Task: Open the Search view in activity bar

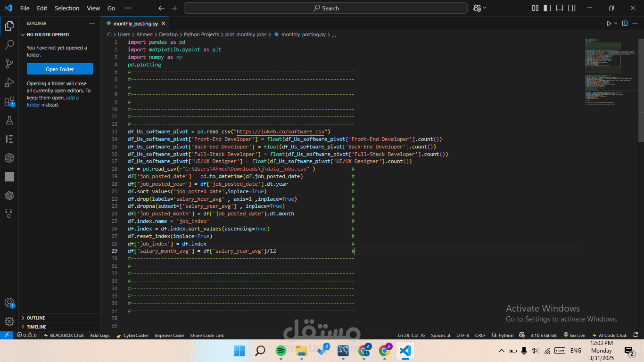Action: pyautogui.click(x=9, y=45)
